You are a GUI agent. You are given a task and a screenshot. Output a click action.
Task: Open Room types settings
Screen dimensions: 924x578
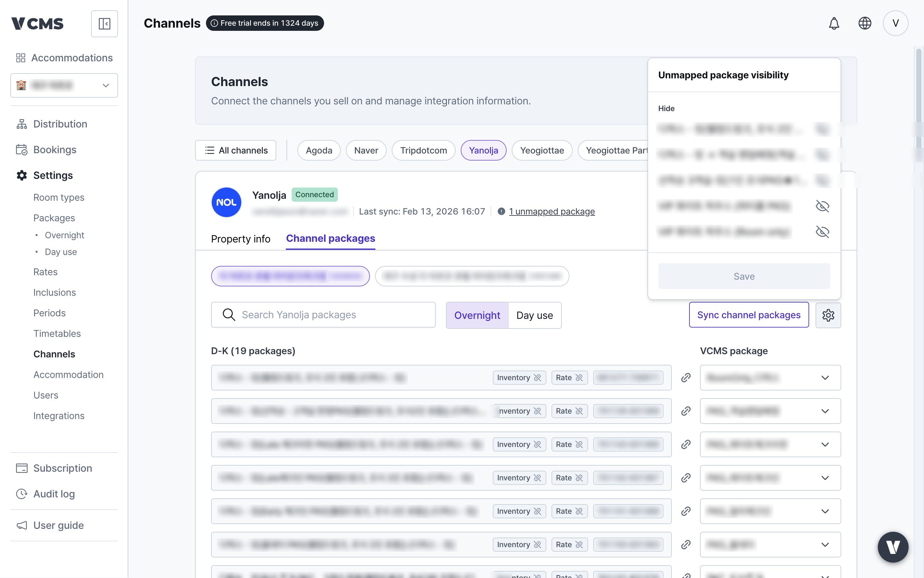pyautogui.click(x=59, y=197)
